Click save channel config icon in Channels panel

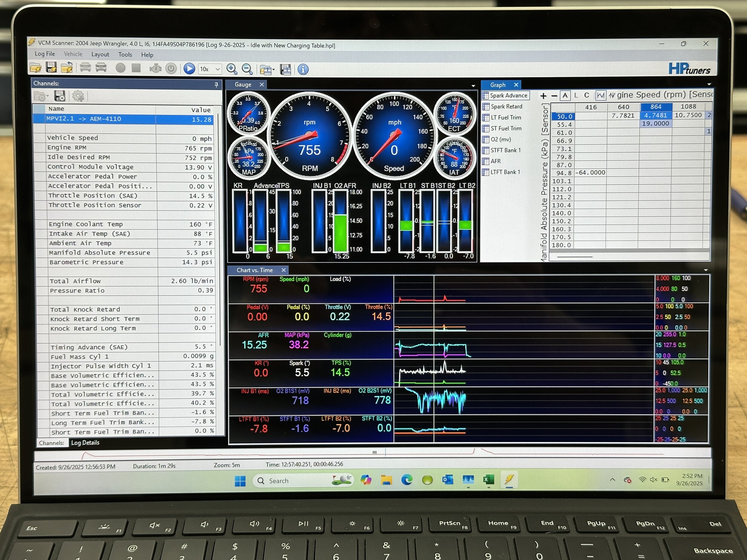(60, 96)
